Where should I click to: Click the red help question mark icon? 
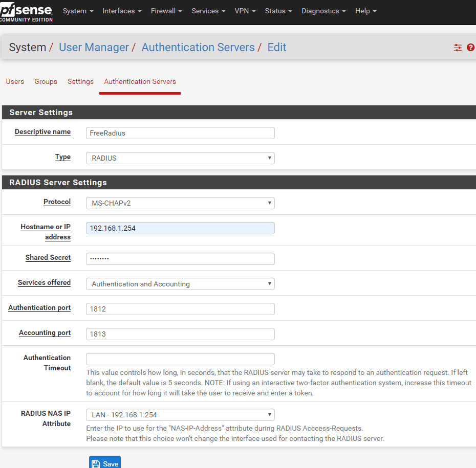470,48
